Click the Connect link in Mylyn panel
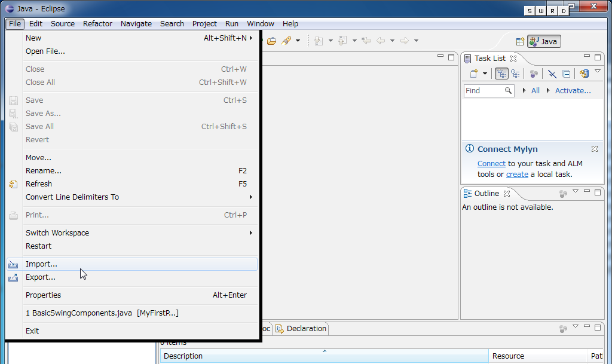 [x=491, y=164]
